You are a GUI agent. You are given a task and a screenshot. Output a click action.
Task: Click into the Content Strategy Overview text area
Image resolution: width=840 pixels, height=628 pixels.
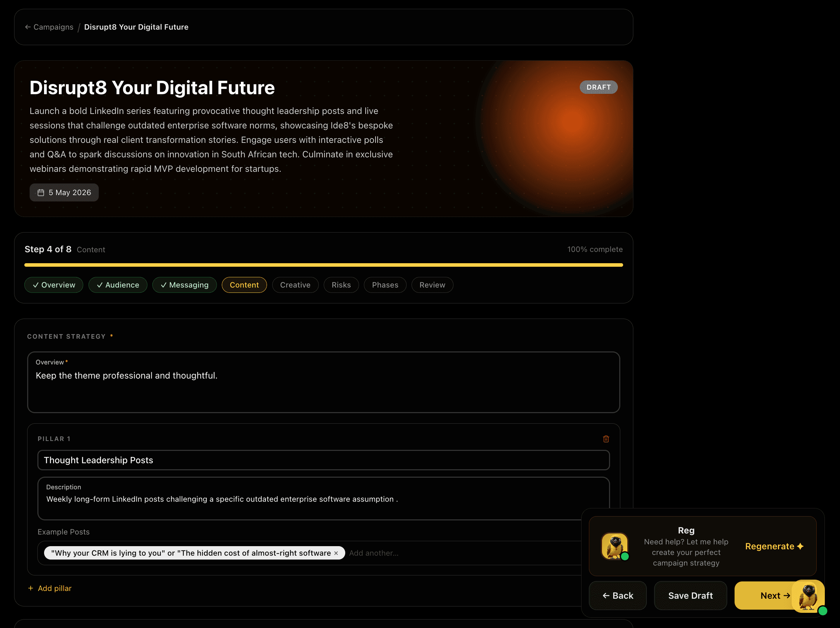[323, 382]
